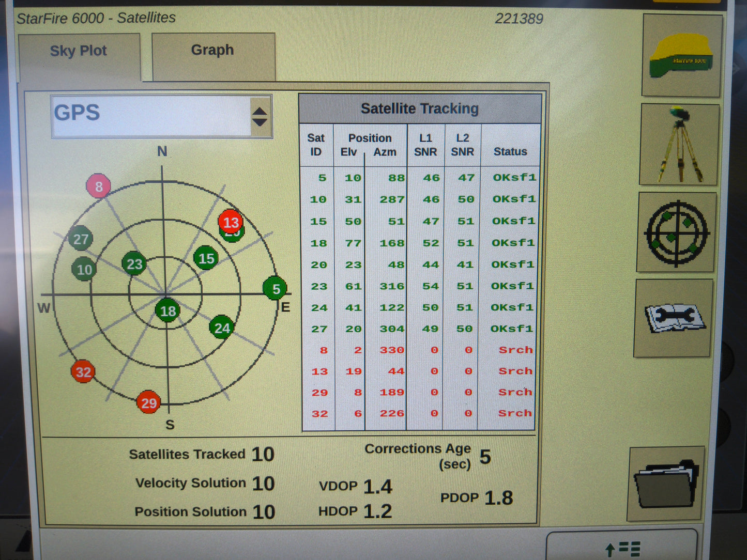Click the Satellite Tracking table header

[x=420, y=109]
